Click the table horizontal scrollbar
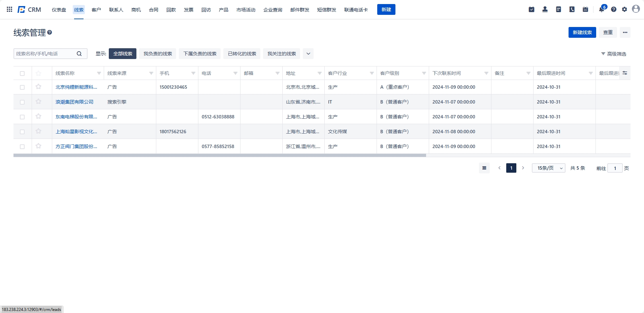The height and width of the screenshot is (313, 644). pos(220,155)
